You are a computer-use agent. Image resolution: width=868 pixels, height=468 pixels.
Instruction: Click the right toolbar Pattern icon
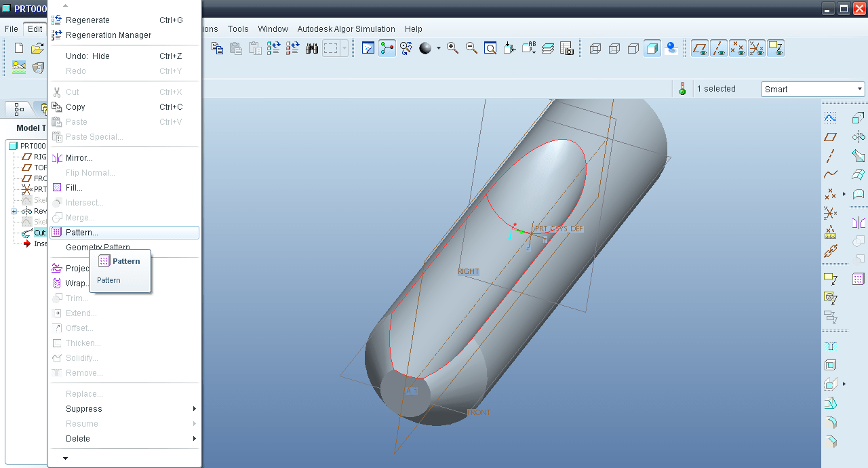(859, 279)
